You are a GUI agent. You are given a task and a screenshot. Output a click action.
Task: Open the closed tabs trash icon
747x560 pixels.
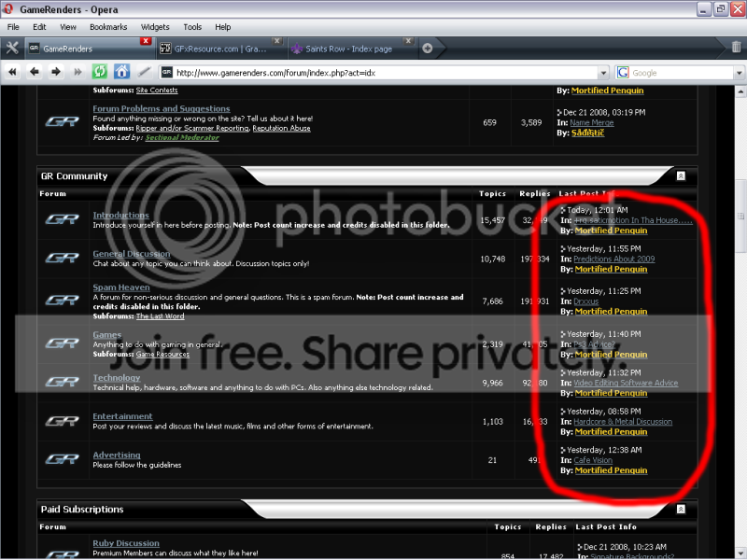pos(736,47)
